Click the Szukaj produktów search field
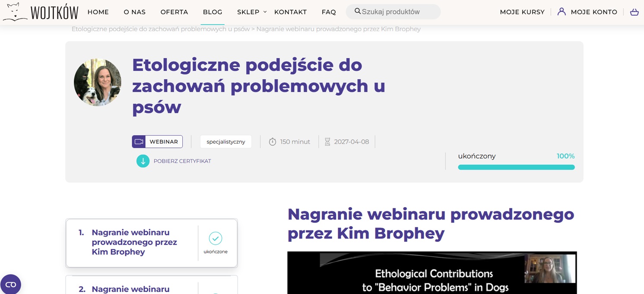This screenshot has width=644, height=294. pyautogui.click(x=397, y=12)
